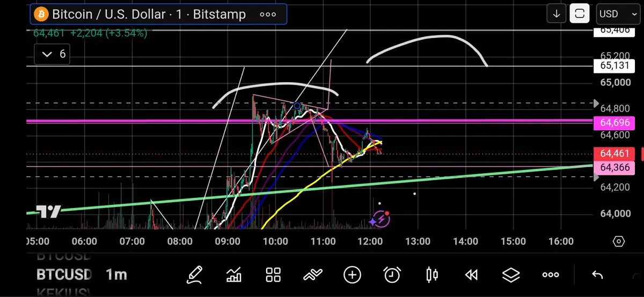Create an alert with the alarm clock icon
This screenshot has width=644, height=297.
click(x=392, y=275)
